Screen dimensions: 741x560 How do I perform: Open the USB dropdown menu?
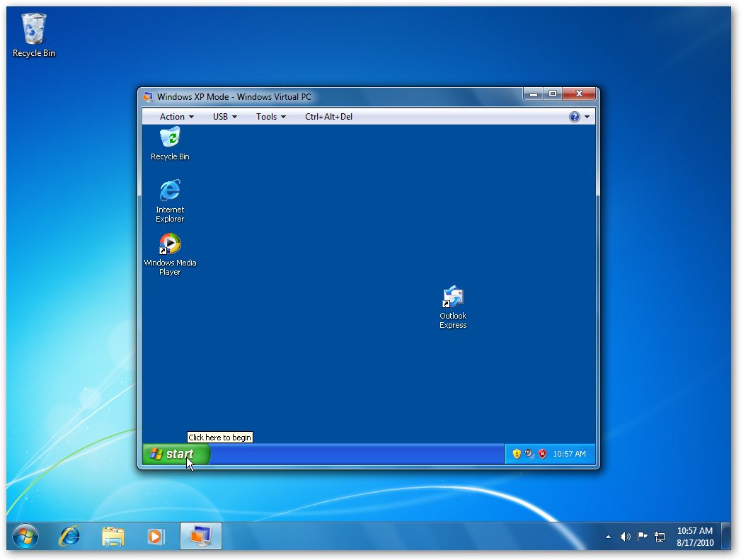click(220, 116)
